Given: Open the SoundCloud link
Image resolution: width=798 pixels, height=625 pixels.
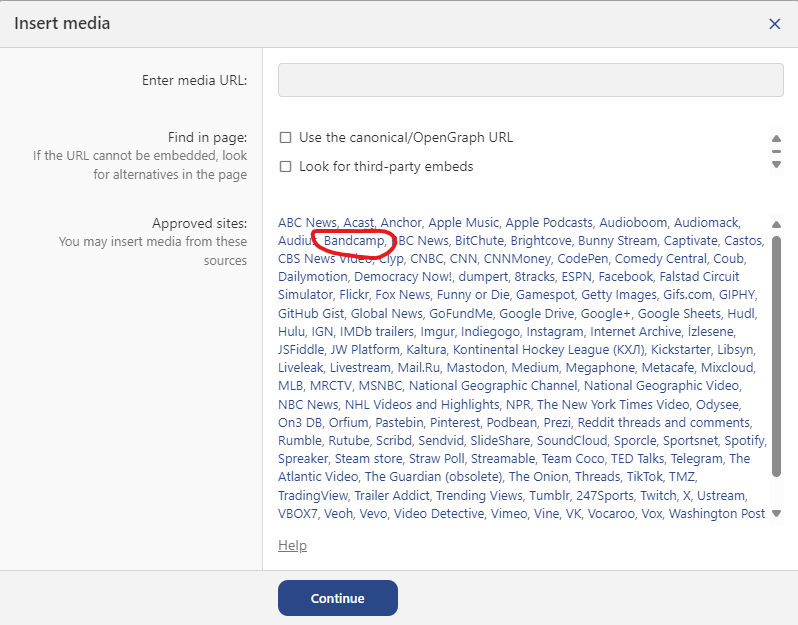Looking at the screenshot, I should 572,440.
